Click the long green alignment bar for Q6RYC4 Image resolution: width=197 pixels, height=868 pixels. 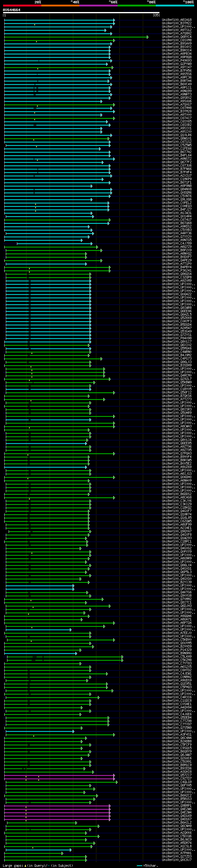click(76, 37)
